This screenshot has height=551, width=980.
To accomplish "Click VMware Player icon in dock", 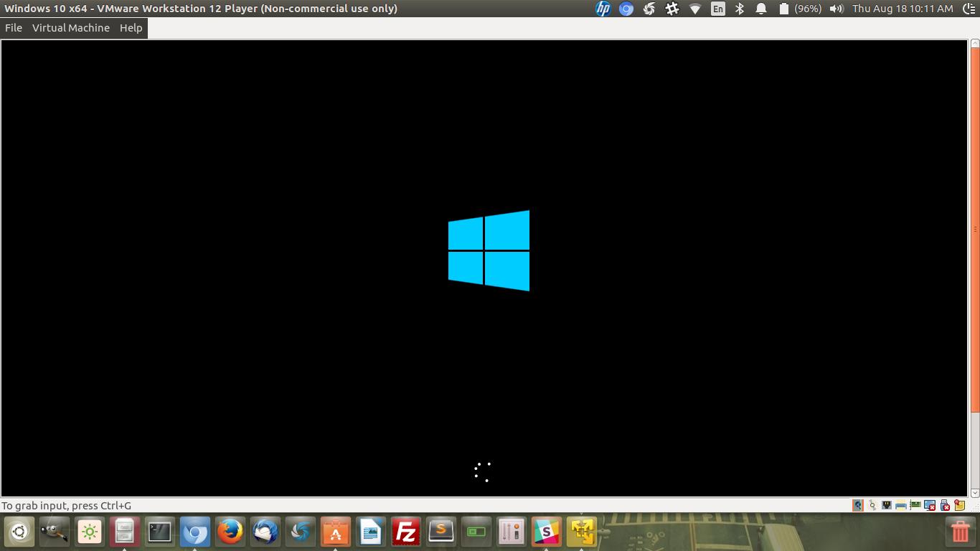I will pyautogui.click(x=582, y=532).
